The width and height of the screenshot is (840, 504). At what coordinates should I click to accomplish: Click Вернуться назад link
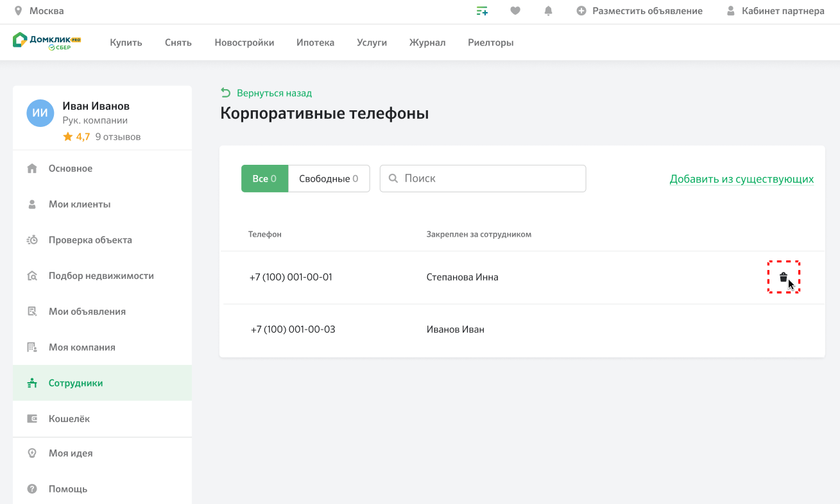tap(274, 93)
